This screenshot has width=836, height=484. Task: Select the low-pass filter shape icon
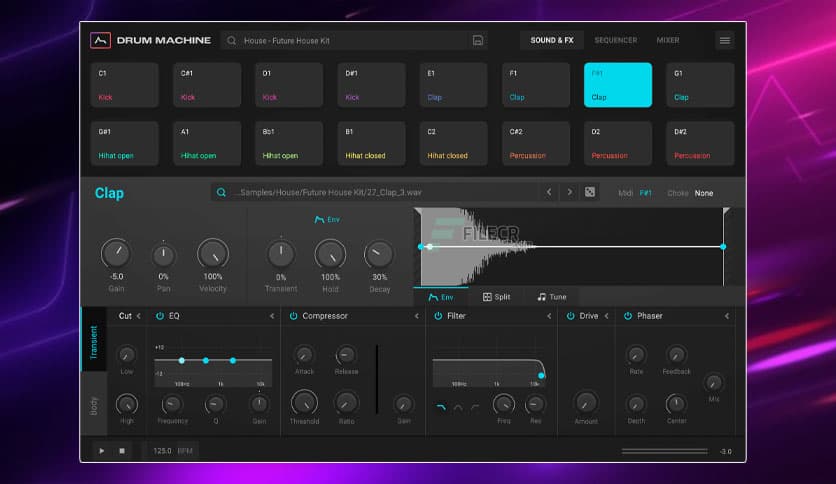click(x=441, y=407)
